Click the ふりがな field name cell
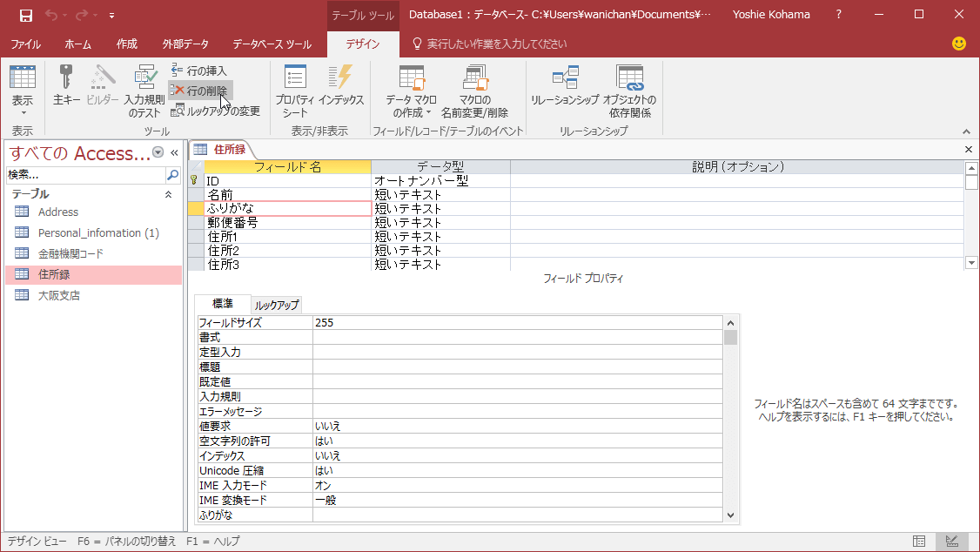The image size is (980, 552). click(x=287, y=208)
